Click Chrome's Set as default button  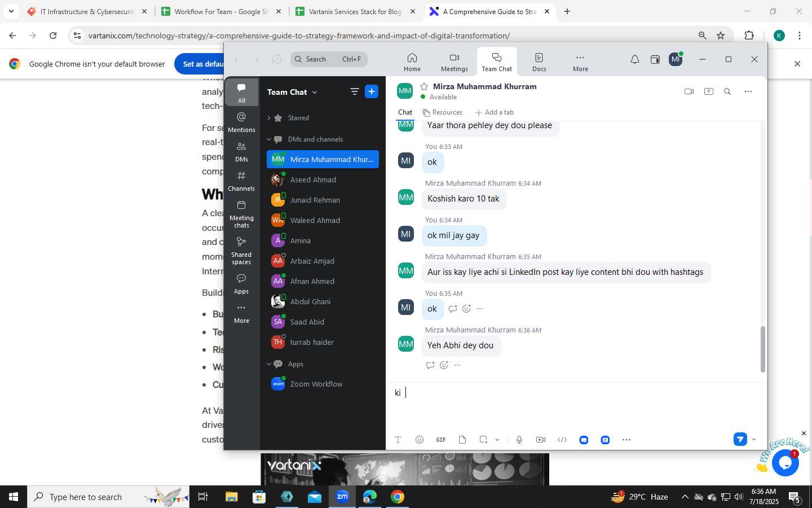click(x=199, y=64)
